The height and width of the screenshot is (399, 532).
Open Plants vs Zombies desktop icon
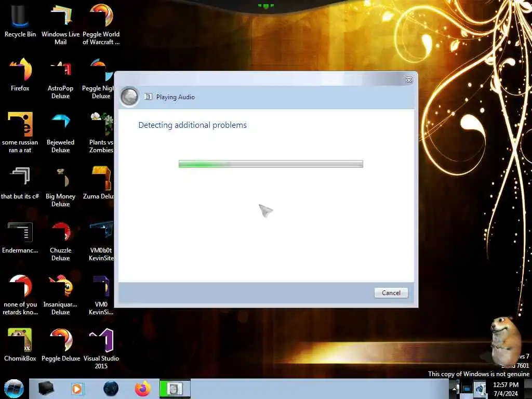(101, 132)
